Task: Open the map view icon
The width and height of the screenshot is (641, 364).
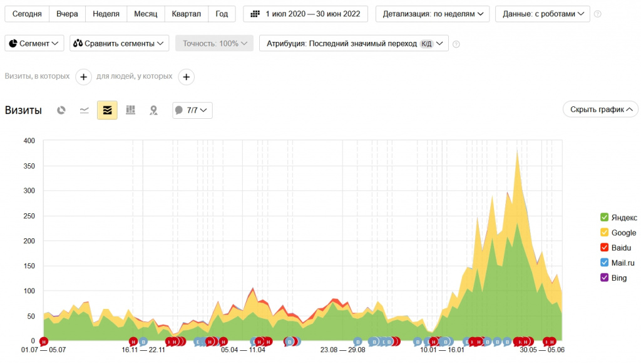Action: tap(154, 110)
